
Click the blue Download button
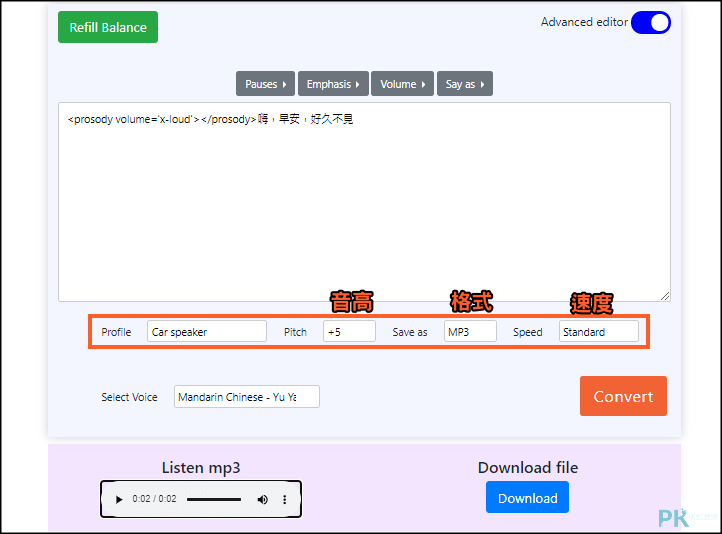pyautogui.click(x=527, y=498)
